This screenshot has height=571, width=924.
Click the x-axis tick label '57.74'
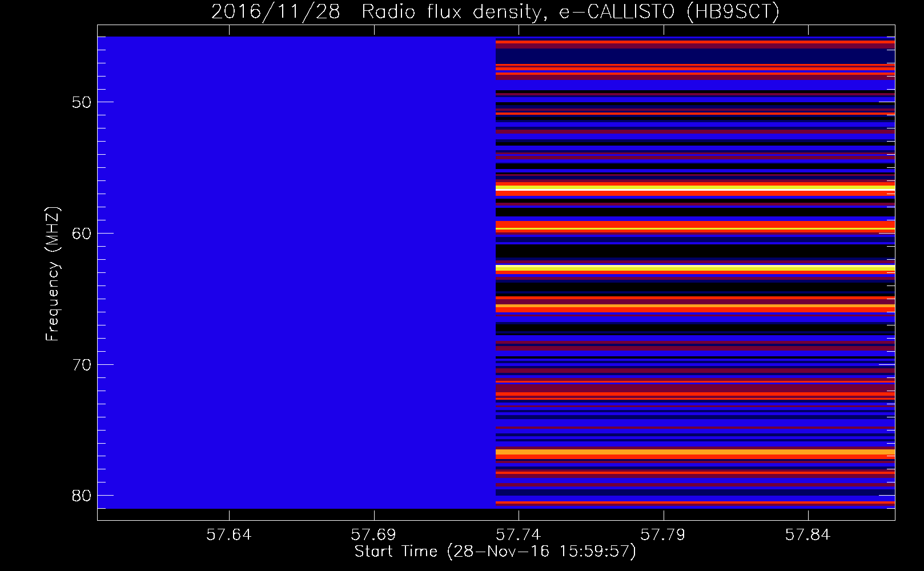(x=519, y=535)
